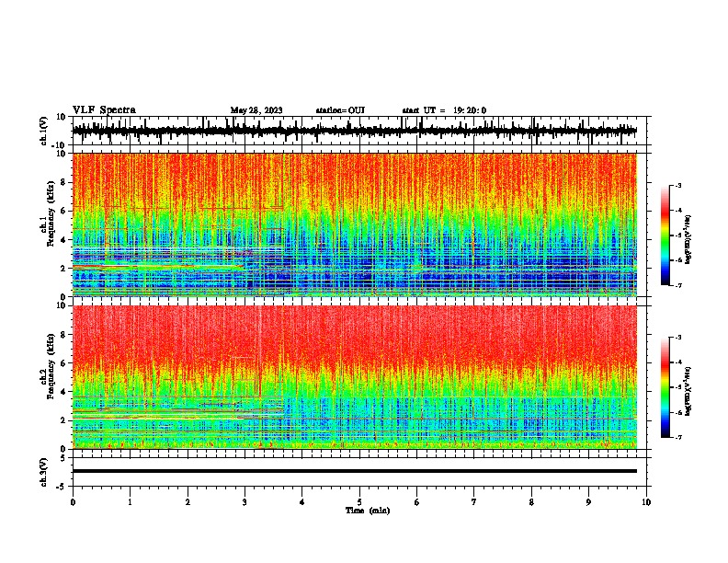
Task: Click the "2" tick on the time axis
Action: (x=188, y=502)
